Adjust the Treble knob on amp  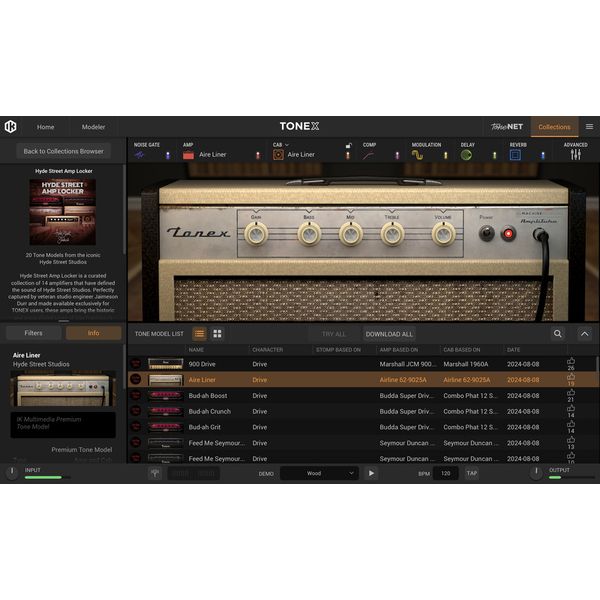click(x=392, y=234)
